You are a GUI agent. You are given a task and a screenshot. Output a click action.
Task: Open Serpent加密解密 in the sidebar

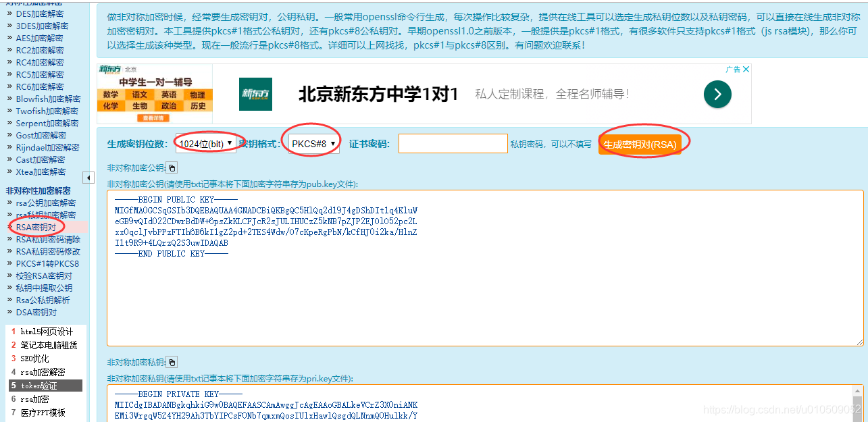(47, 123)
